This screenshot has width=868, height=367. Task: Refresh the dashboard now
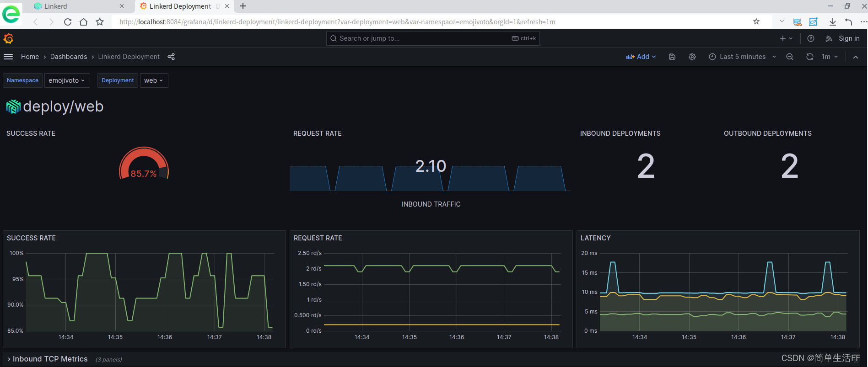click(810, 57)
